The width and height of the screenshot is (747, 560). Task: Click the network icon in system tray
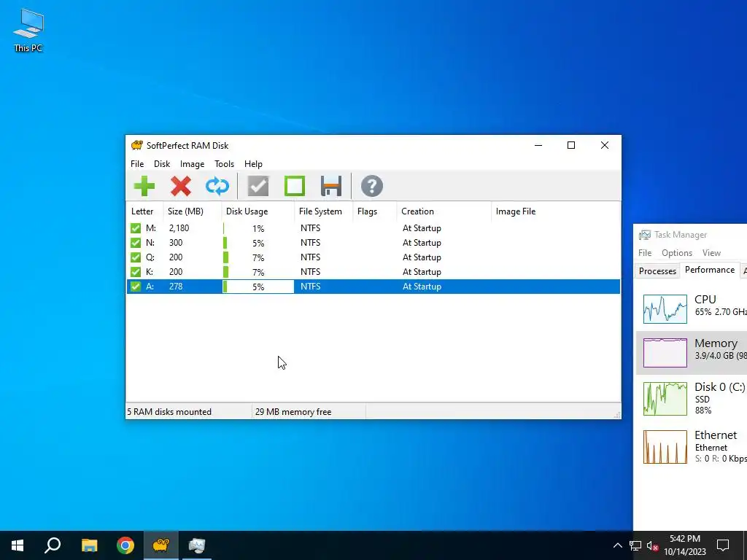(x=635, y=545)
